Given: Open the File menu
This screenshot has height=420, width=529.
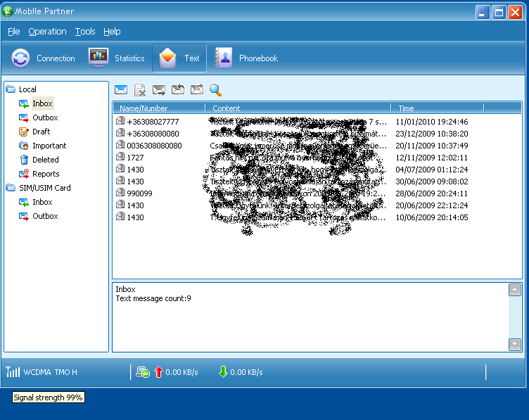Looking at the screenshot, I should pyautogui.click(x=14, y=32).
